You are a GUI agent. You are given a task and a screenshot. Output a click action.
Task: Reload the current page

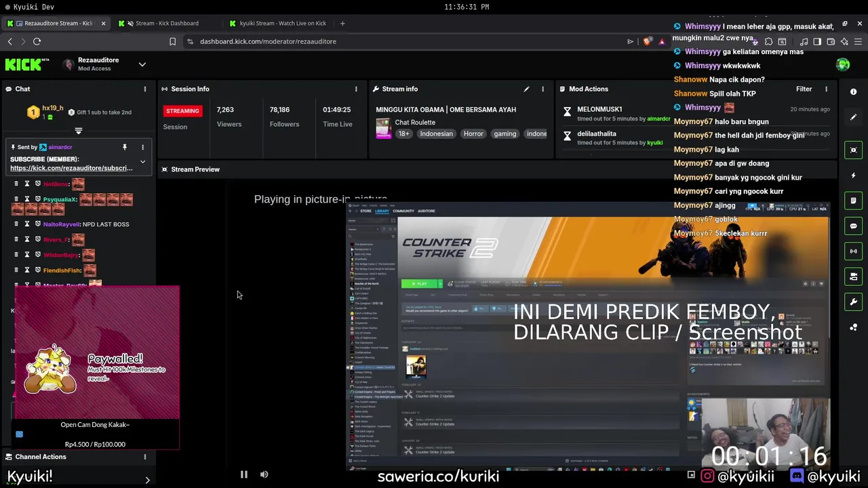(37, 41)
